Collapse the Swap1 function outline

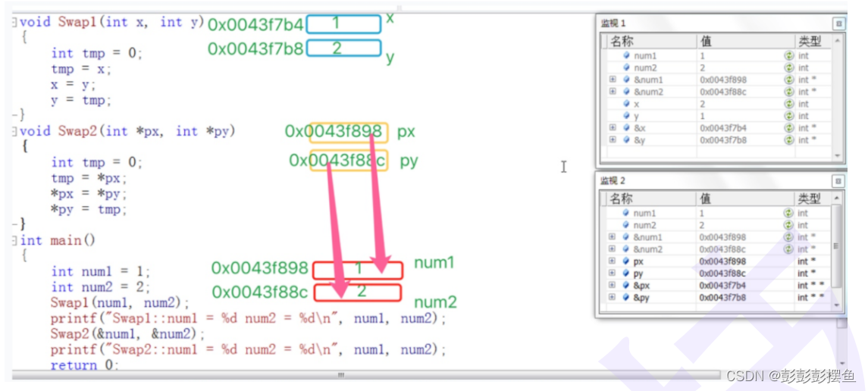coord(15,23)
